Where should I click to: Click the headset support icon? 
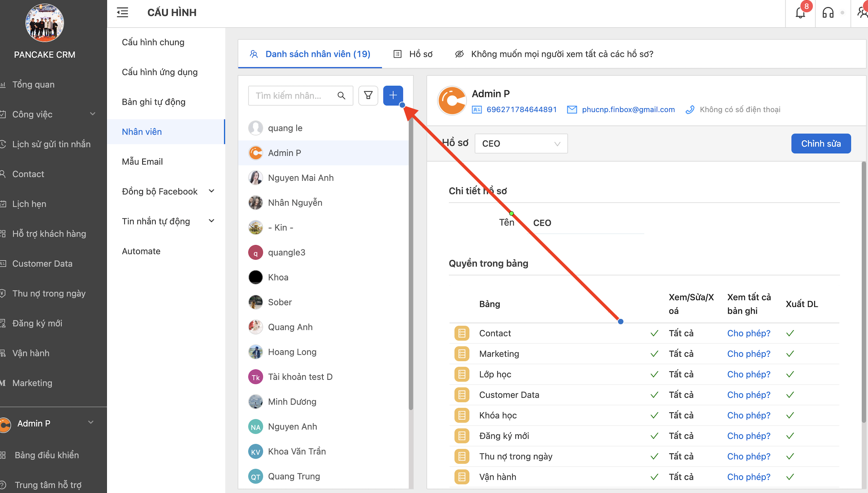coord(828,13)
